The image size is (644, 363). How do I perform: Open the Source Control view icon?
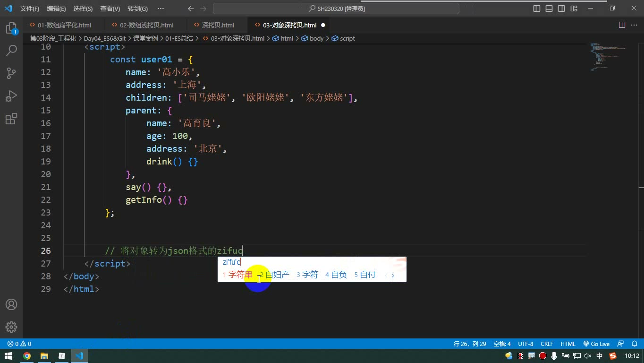tap(11, 73)
